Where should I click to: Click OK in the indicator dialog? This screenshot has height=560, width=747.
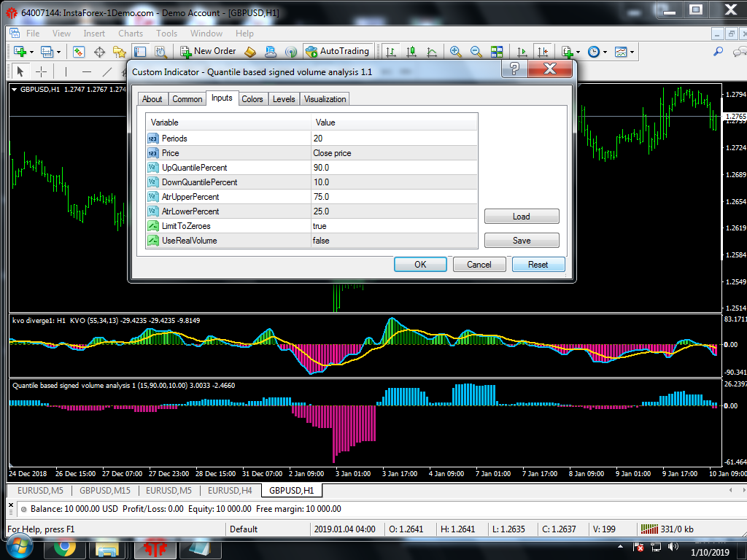click(x=420, y=264)
